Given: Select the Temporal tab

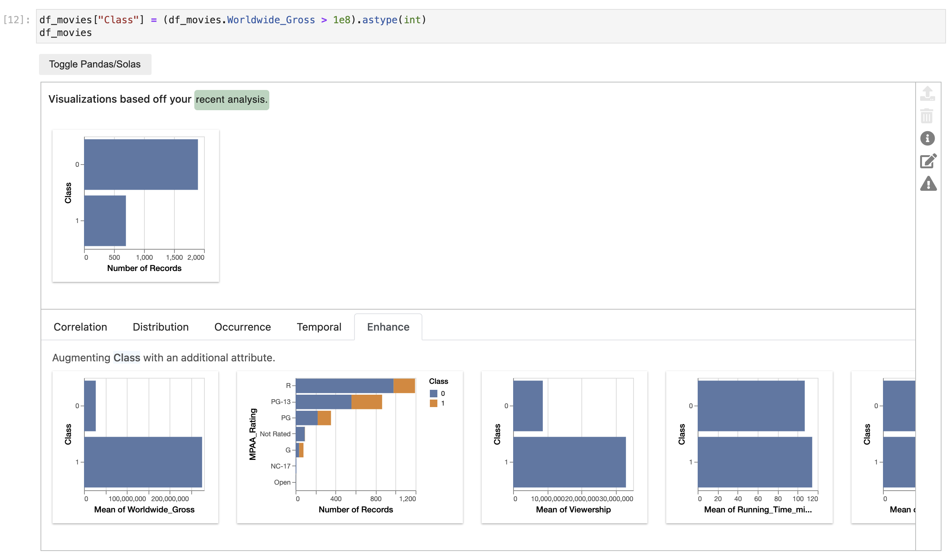Looking at the screenshot, I should (x=319, y=327).
